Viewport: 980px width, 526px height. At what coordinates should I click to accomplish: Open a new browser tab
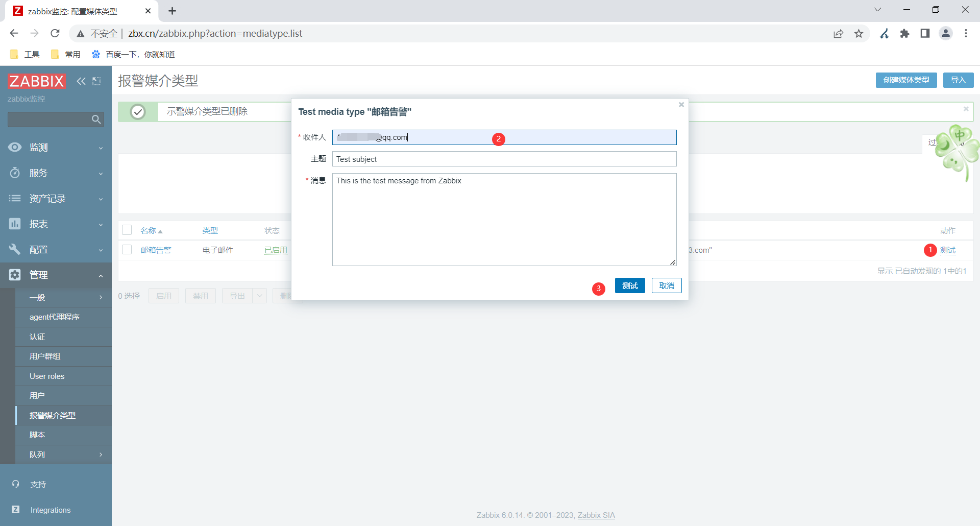pyautogui.click(x=173, y=11)
